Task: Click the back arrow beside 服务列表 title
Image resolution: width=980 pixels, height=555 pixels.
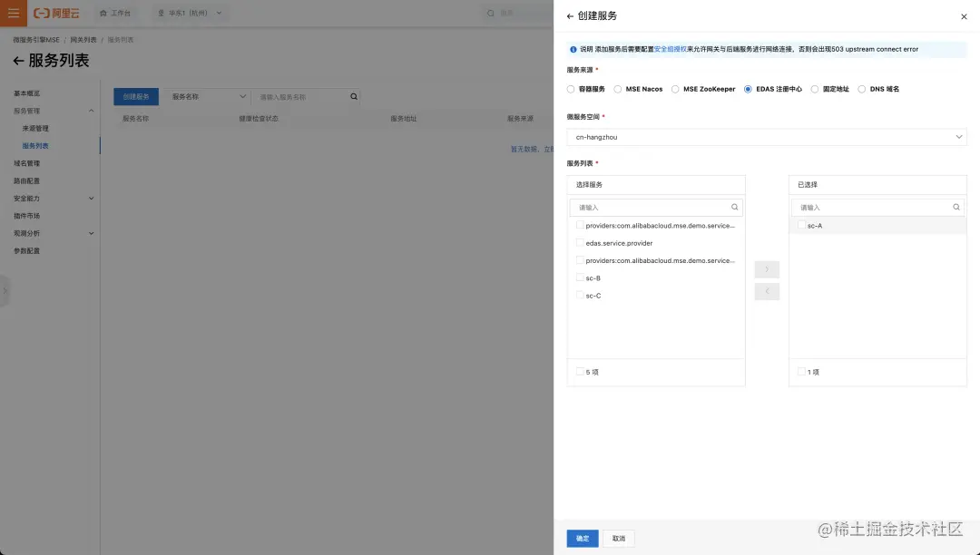Action: click(18, 61)
